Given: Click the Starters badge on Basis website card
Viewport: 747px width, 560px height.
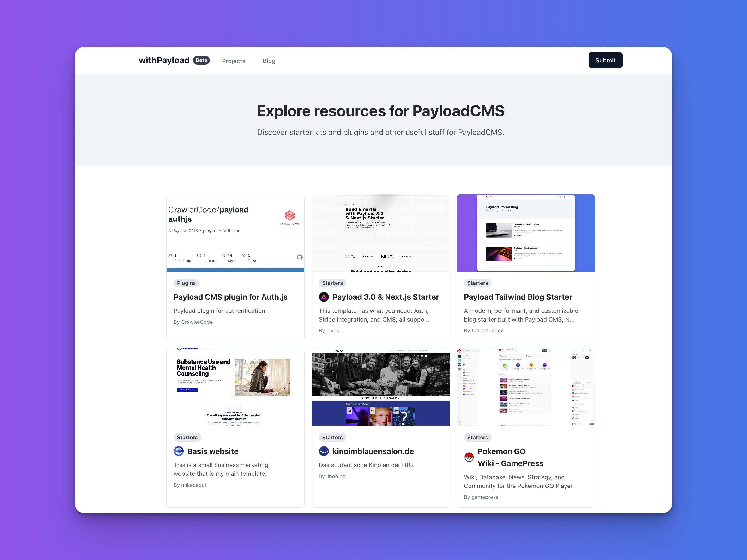Looking at the screenshot, I should click(187, 437).
